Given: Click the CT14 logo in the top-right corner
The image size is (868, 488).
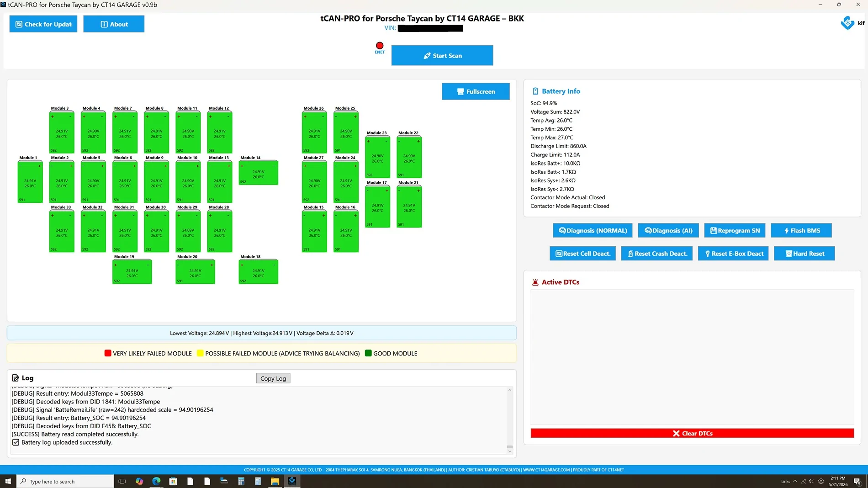Looking at the screenshot, I should pos(848,23).
